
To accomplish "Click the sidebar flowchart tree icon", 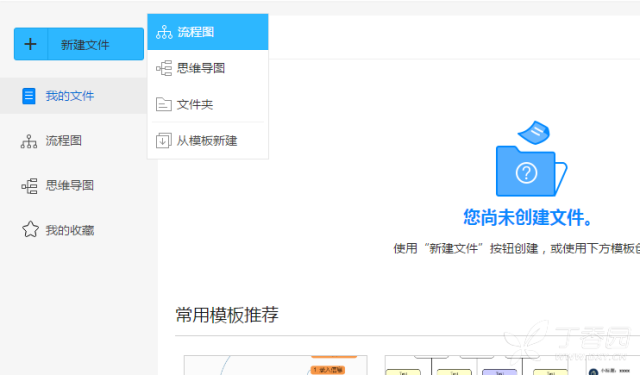I will [29, 141].
